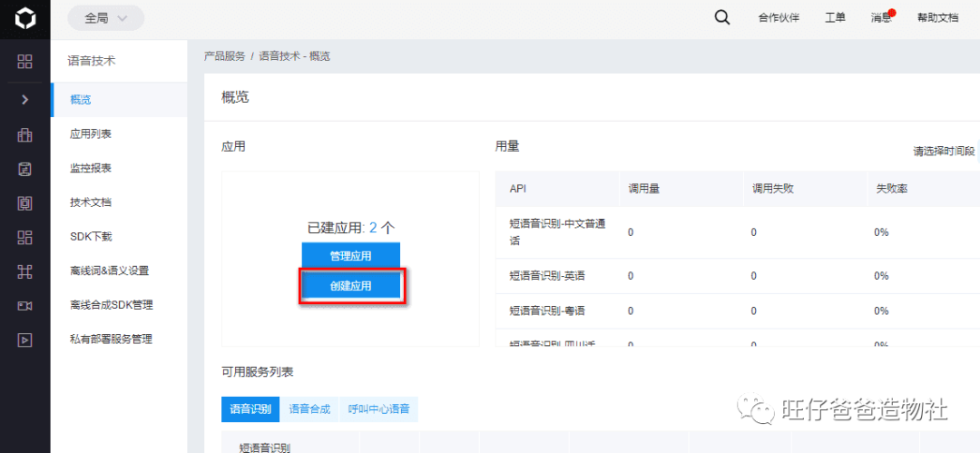
Task: Click the number 2 link beside 已建应用
Action: tap(373, 227)
